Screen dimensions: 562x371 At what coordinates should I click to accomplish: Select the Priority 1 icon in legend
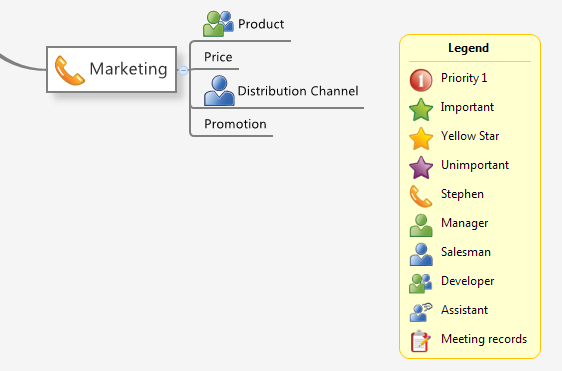tap(421, 80)
